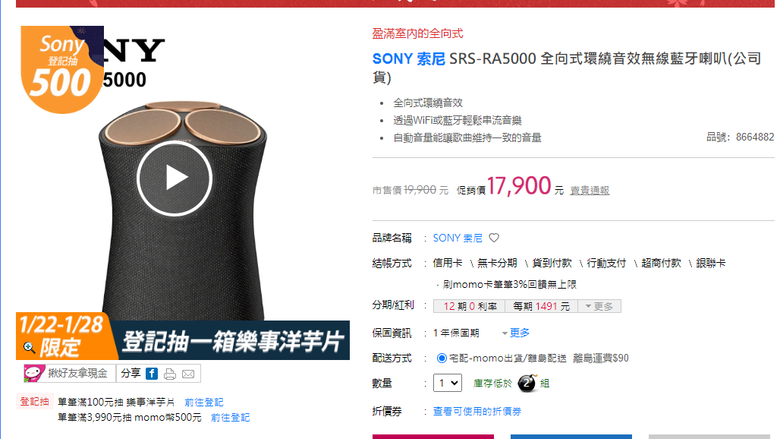Image resolution: width=780 pixels, height=439 pixels.
Task: Click the low stock bomb icon
Action: pyautogui.click(x=527, y=383)
